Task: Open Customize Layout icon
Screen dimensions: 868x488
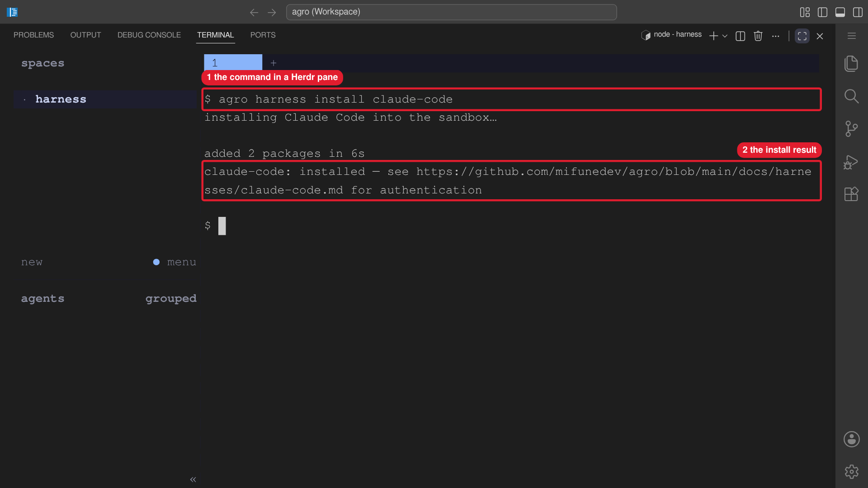Action: [x=805, y=12]
